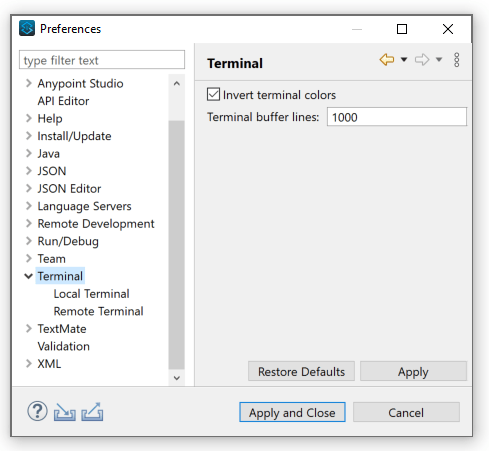
Task: Open the back history dropdown arrow
Action: tap(404, 60)
